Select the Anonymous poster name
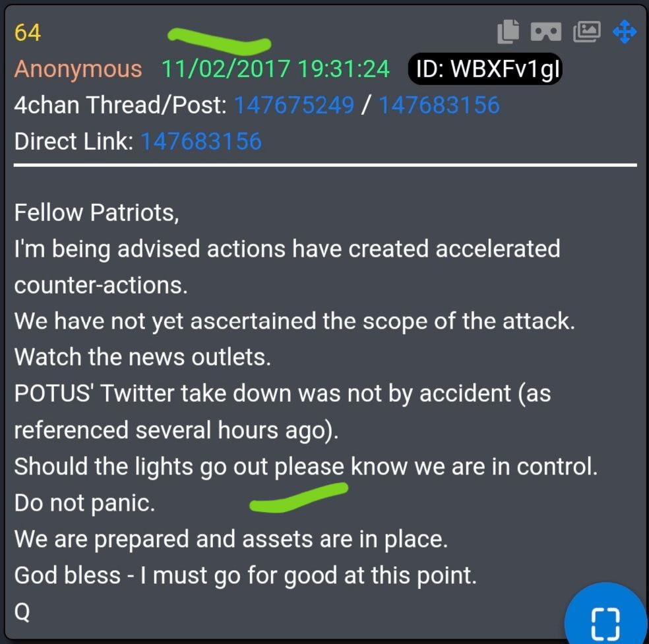The image size is (649, 644). 78,69
